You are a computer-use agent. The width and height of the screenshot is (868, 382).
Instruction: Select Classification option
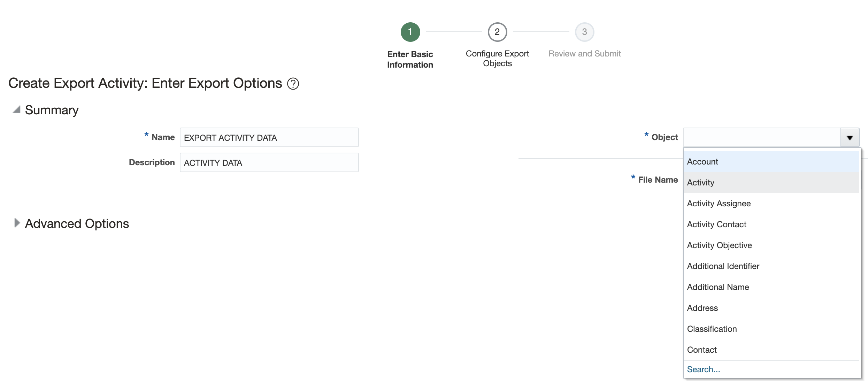pos(712,329)
